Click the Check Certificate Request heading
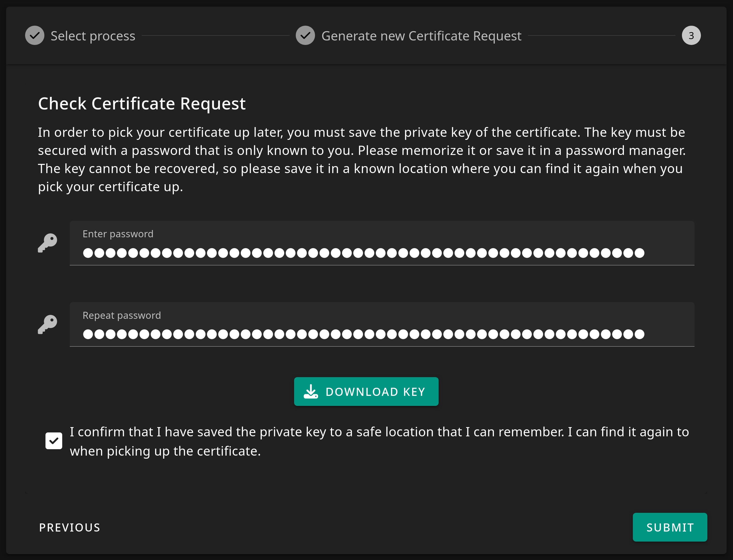Image resolution: width=733 pixels, height=560 pixels. coord(141,104)
